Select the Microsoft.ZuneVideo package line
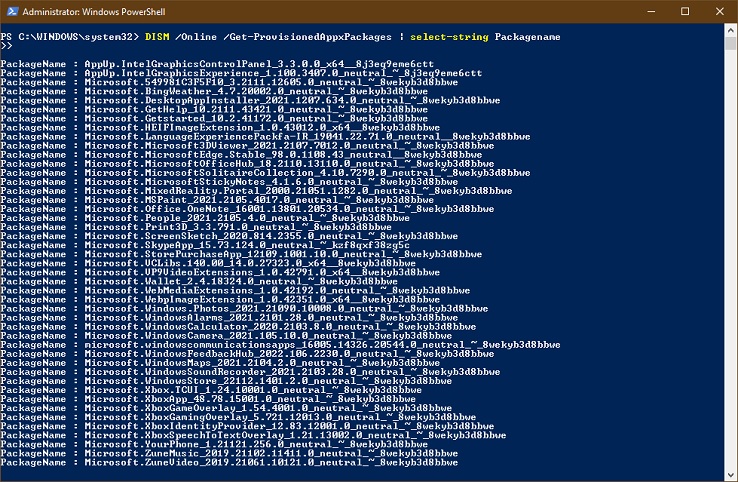Image resolution: width=738 pixels, height=482 pixels. pyautogui.click(x=229, y=462)
